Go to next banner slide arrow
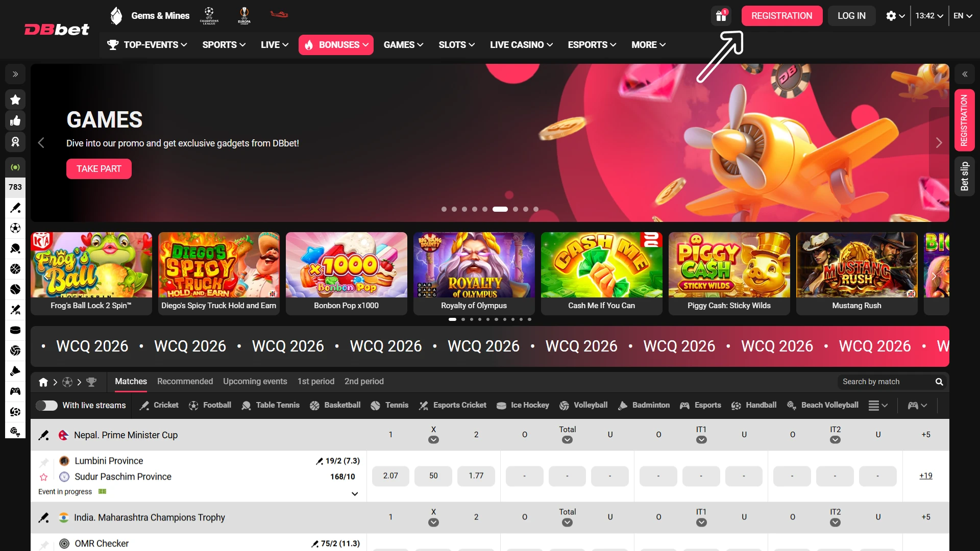 pos(939,143)
